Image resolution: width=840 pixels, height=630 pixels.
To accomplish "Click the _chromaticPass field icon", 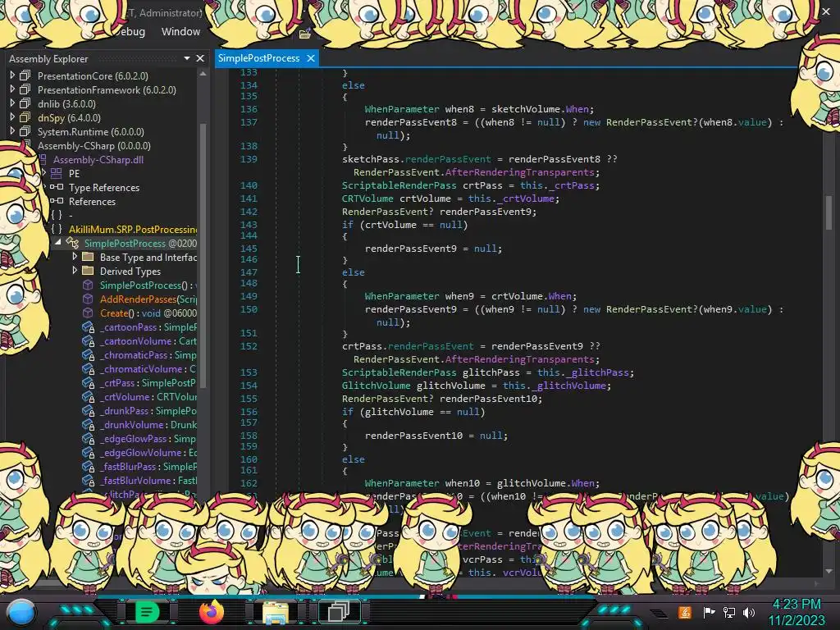I will 88,354.
